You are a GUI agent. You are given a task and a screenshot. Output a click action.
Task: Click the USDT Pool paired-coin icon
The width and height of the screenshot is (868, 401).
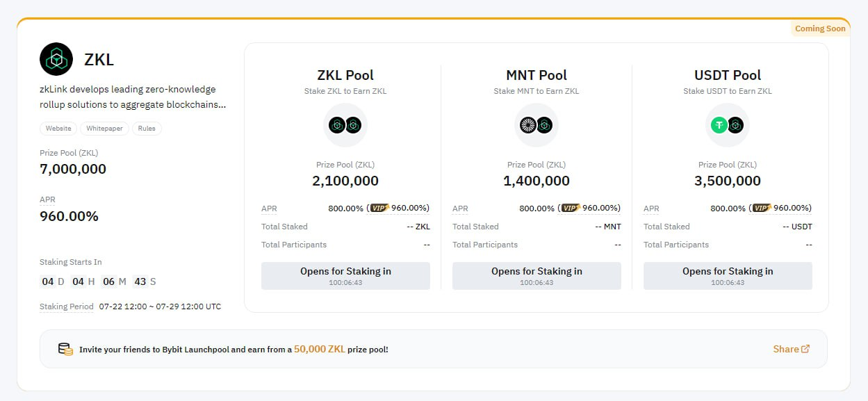[728, 125]
